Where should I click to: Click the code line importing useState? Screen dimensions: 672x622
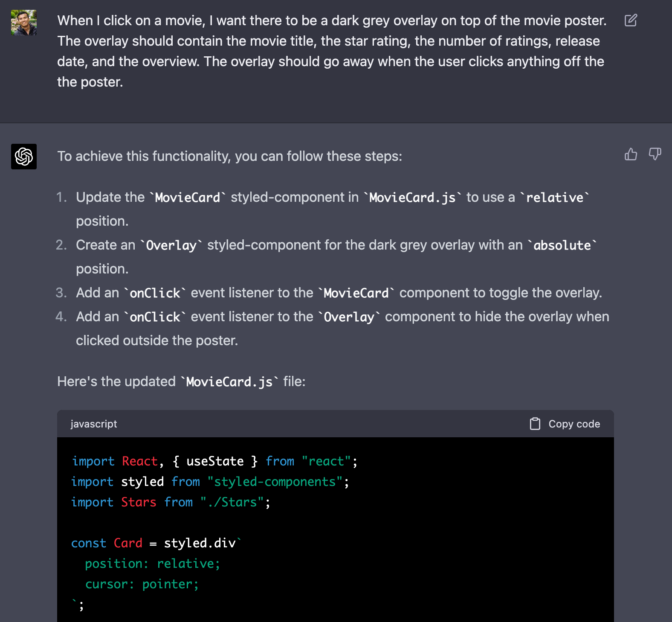click(214, 461)
